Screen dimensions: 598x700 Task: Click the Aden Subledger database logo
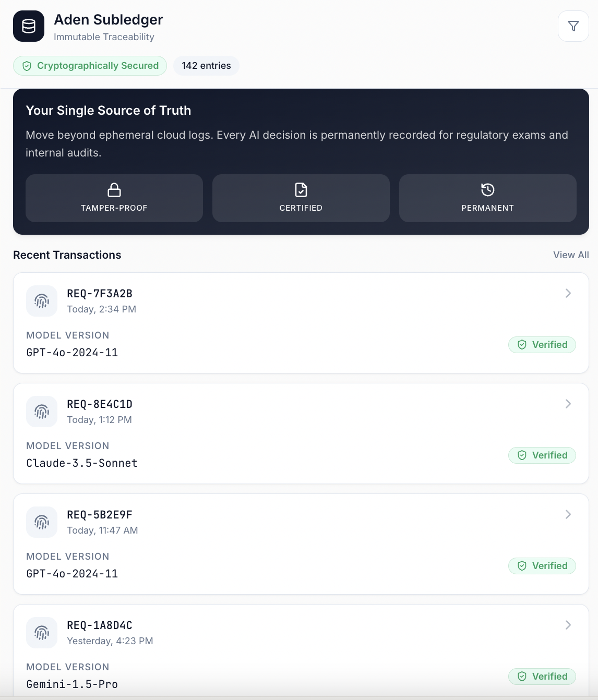click(x=29, y=26)
